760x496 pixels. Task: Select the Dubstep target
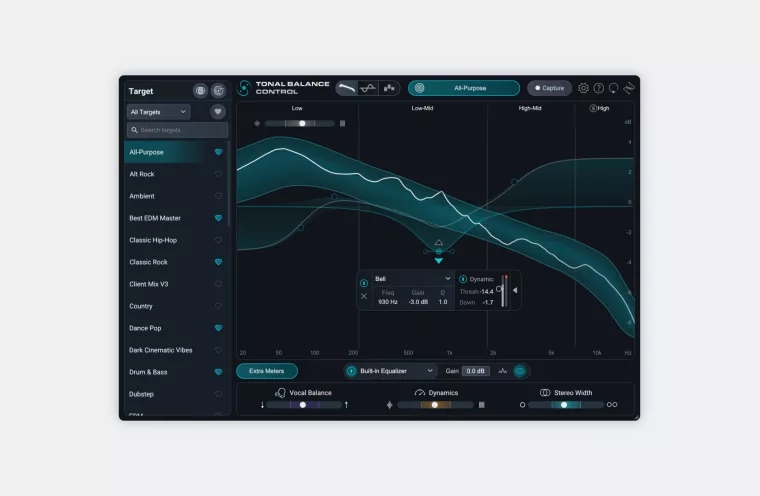pyautogui.click(x=175, y=394)
